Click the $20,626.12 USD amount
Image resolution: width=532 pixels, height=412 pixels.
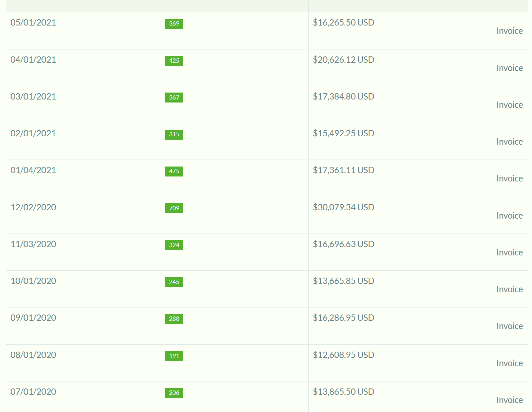(343, 60)
